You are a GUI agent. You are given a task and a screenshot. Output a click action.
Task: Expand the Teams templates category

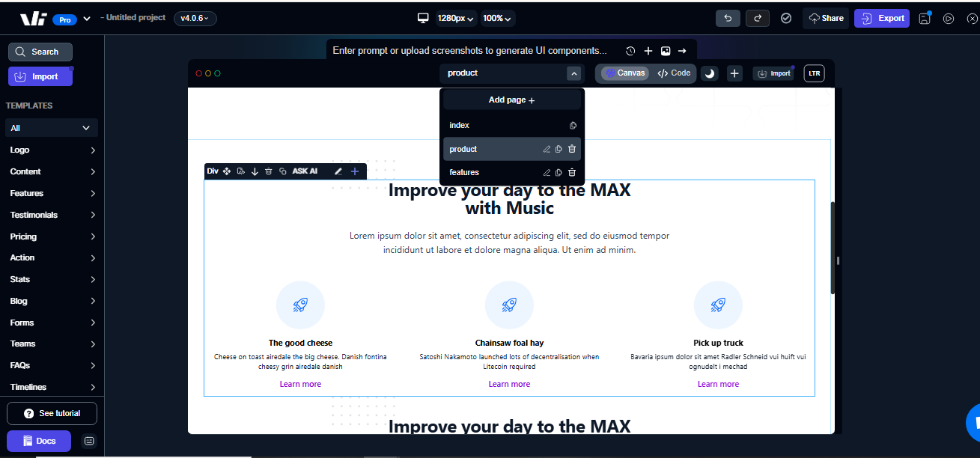[x=52, y=343]
